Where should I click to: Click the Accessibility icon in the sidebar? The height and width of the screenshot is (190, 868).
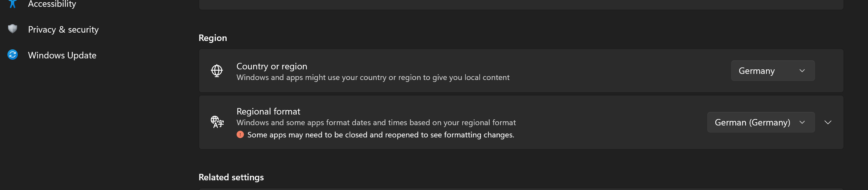[13, 4]
